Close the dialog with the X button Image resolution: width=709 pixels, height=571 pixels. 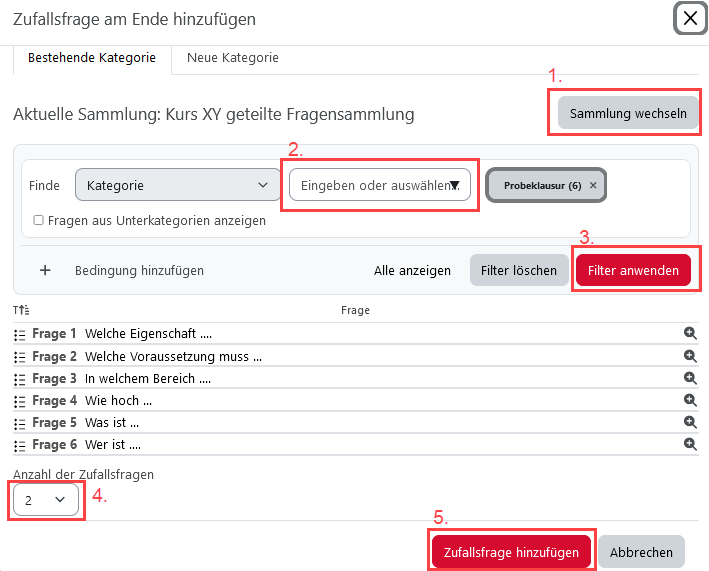click(690, 18)
